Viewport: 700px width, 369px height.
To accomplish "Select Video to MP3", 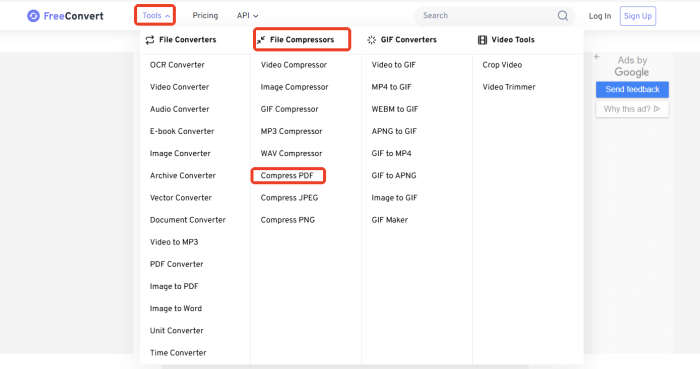I will tap(174, 242).
